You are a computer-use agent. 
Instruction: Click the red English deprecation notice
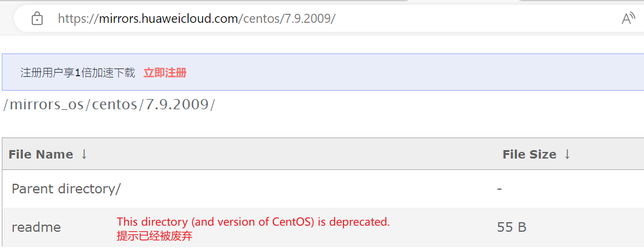click(253, 222)
